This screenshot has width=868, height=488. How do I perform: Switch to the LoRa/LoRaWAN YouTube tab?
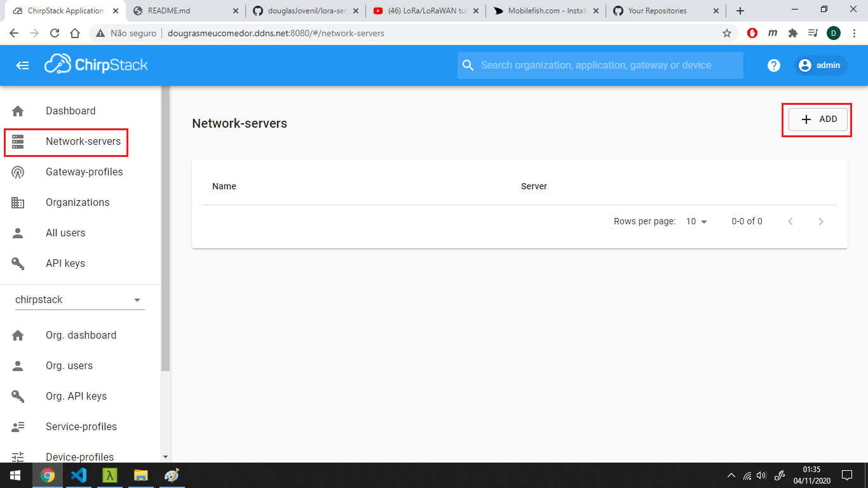tap(426, 11)
